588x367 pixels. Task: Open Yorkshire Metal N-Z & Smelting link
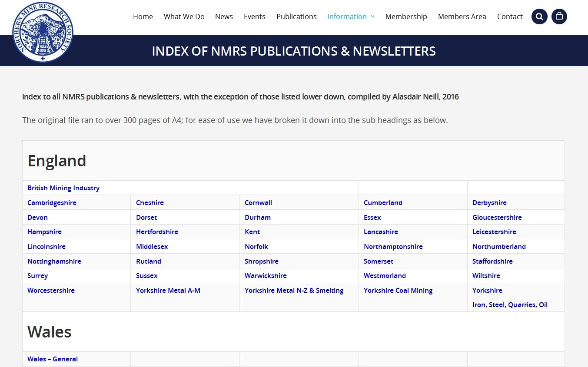[x=294, y=291]
